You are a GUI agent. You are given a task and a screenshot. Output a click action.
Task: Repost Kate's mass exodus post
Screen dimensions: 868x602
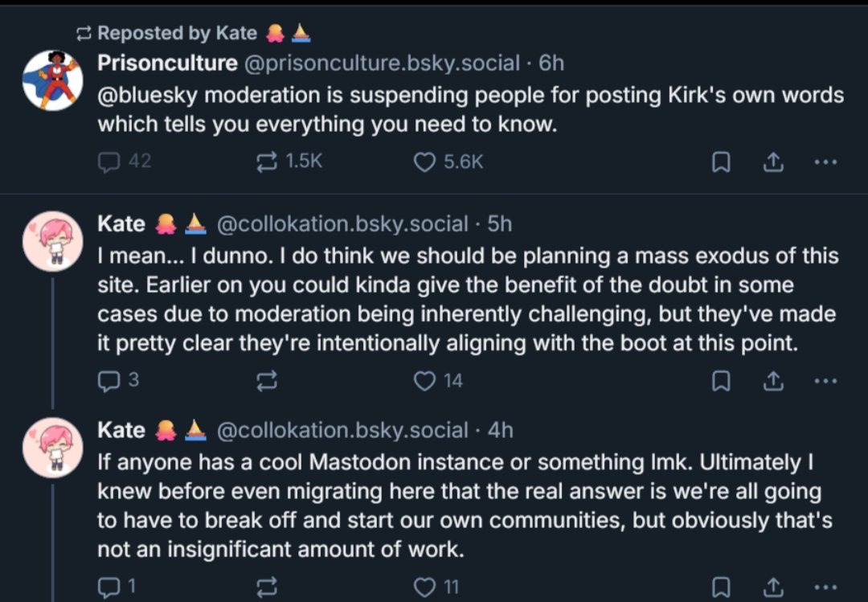[266, 381]
